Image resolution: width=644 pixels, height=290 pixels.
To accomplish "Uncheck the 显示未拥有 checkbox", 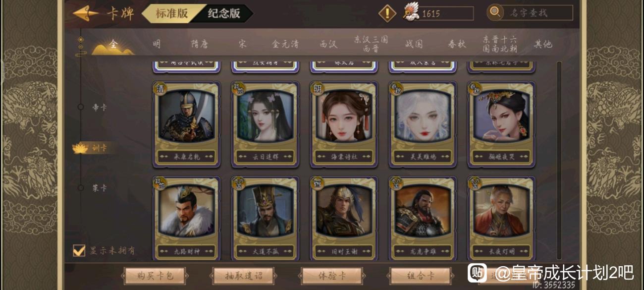I will click(x=79, y=250).
